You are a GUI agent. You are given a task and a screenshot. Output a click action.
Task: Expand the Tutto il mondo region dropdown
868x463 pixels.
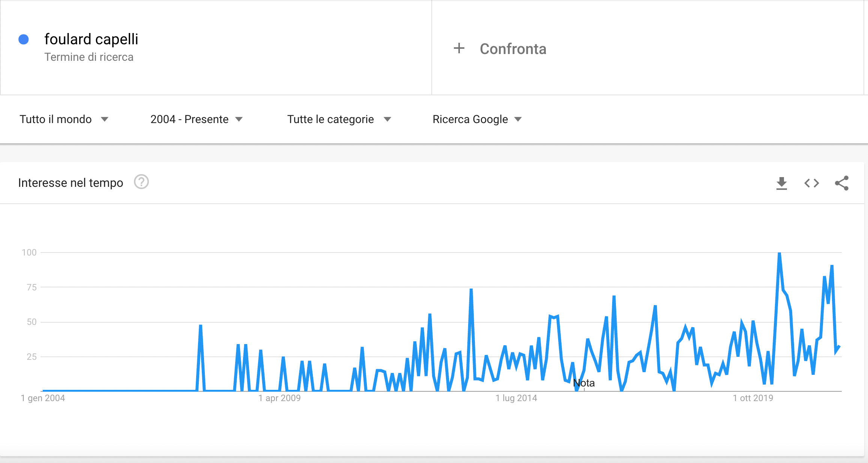(64, 119)
